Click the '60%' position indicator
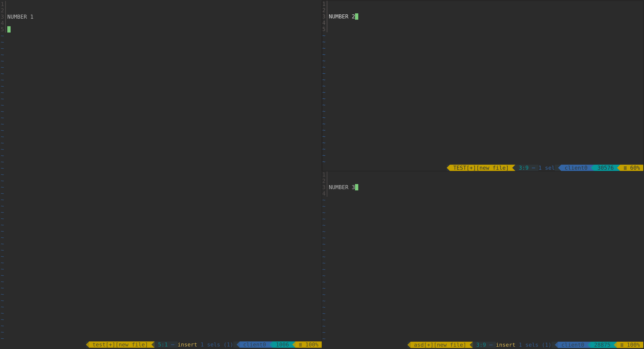The width and height of the screenshot is (644, 349). tap(635, 168)
